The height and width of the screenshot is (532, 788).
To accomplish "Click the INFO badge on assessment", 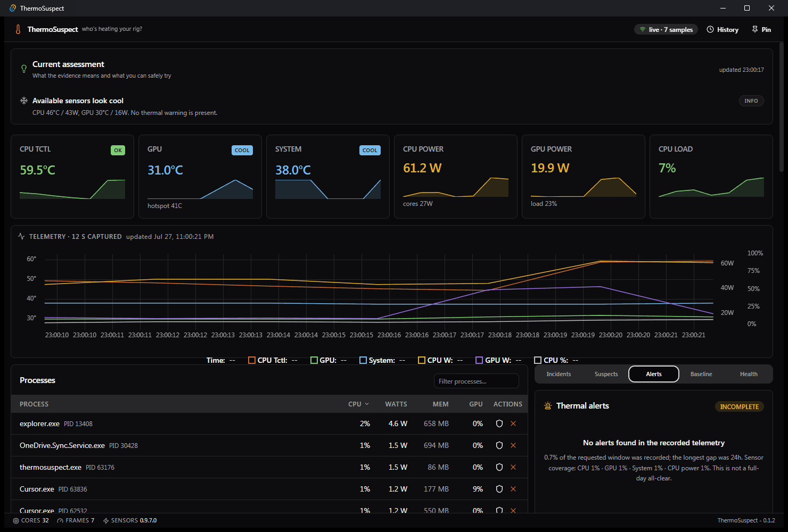I will pyautogui.click(x=751, y=101).
